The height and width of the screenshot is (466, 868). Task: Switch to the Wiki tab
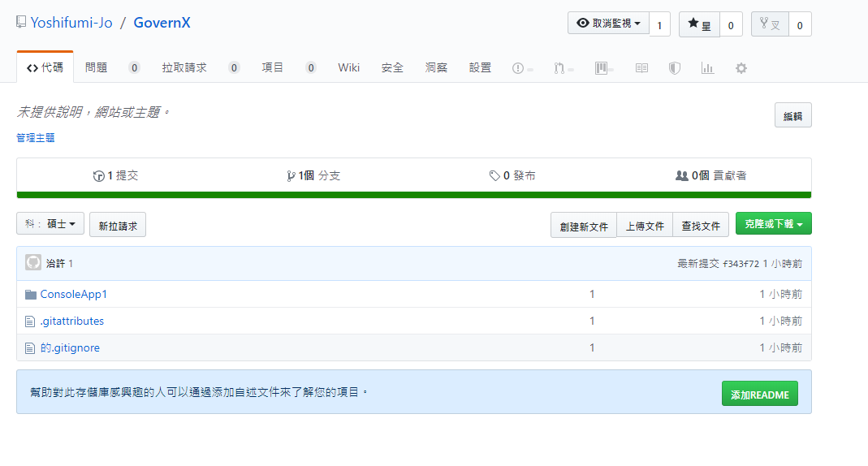coord(349,67)
